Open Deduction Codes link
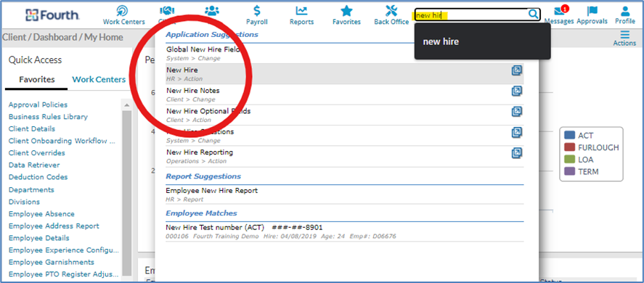644x283 pixels. (38, 177)
